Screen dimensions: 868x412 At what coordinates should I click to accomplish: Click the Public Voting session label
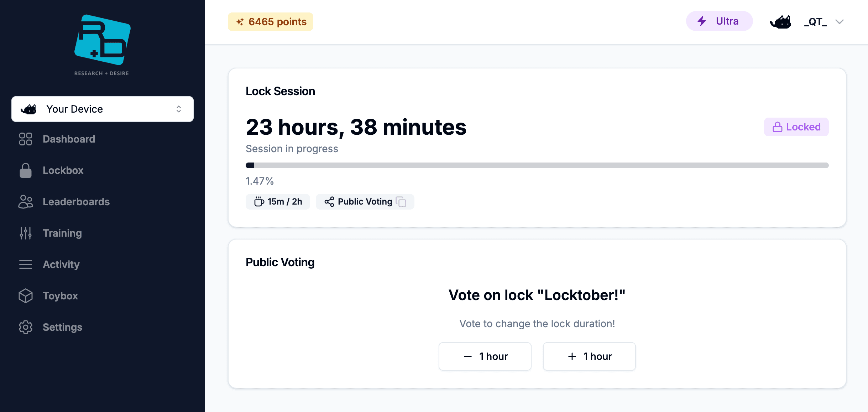click(x=365, y=201)
